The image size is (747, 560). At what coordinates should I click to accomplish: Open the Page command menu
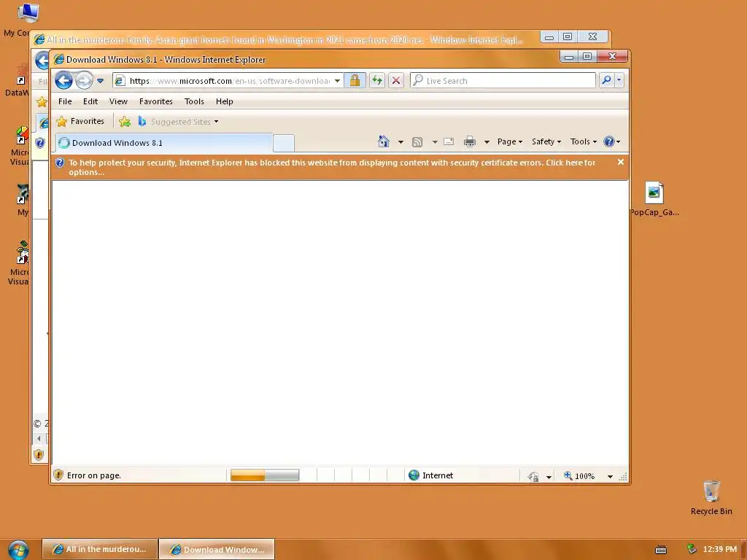pyautogui.click(x=510, y=141)
